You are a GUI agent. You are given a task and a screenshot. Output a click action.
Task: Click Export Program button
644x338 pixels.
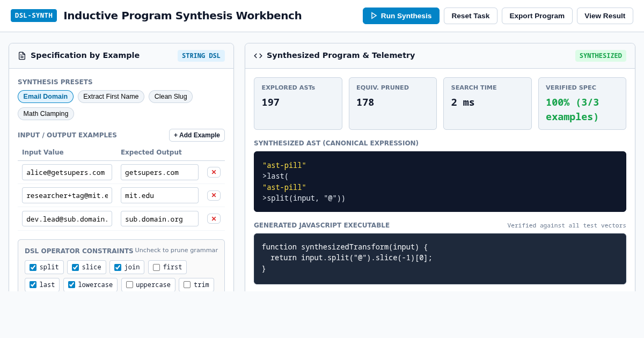click(537, 16)
